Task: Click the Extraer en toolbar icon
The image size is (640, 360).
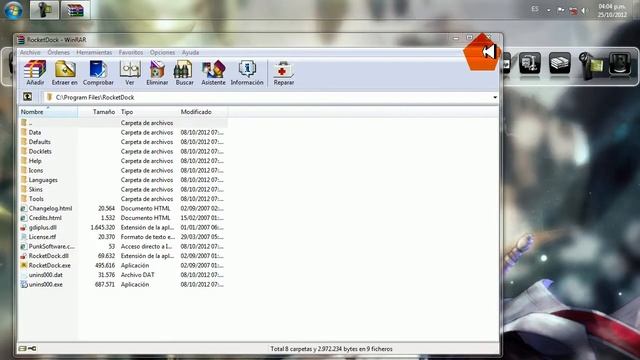Action: 64,73
